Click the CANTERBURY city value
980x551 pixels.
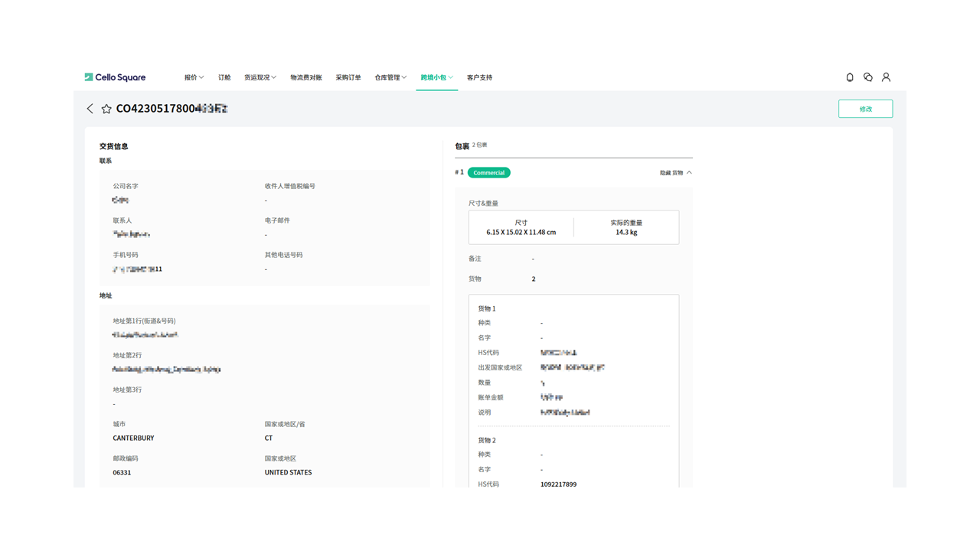[133, 439]
